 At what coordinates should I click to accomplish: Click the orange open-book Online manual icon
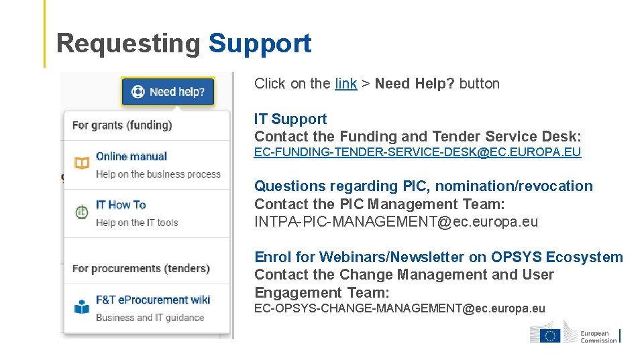click(82, 163)
